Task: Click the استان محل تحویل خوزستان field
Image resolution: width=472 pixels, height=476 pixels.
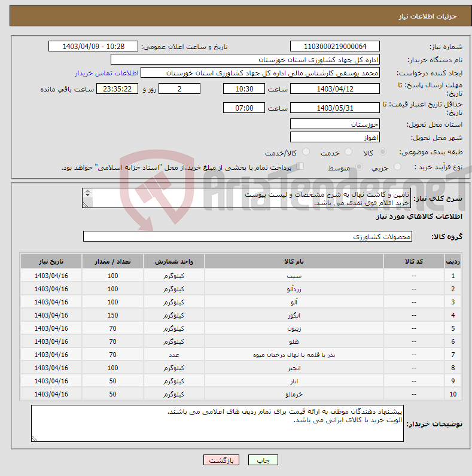Action: click(335, 124)
